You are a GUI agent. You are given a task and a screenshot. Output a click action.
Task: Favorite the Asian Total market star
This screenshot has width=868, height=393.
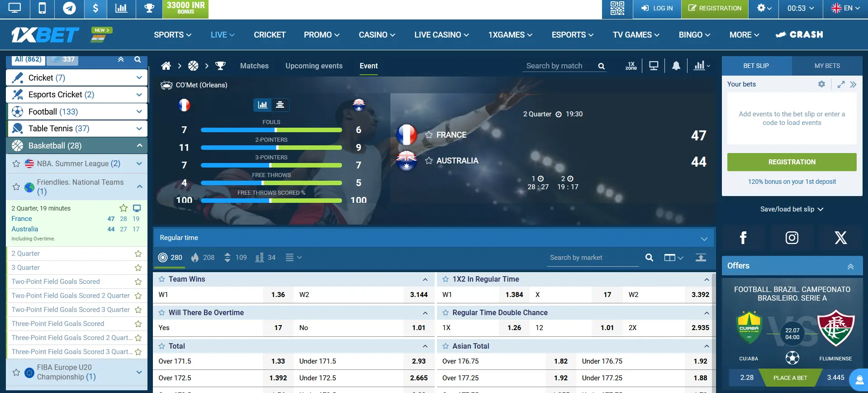pos(446,346)
